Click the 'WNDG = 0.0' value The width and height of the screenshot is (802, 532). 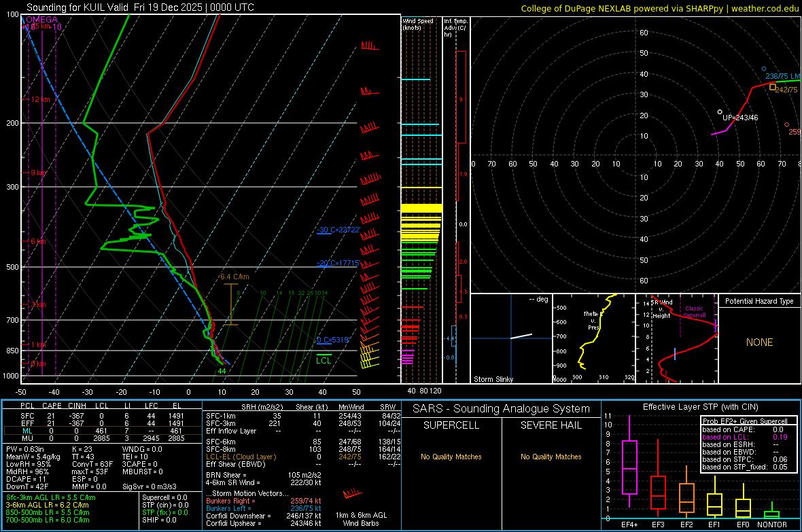click(x=142, y=449)
